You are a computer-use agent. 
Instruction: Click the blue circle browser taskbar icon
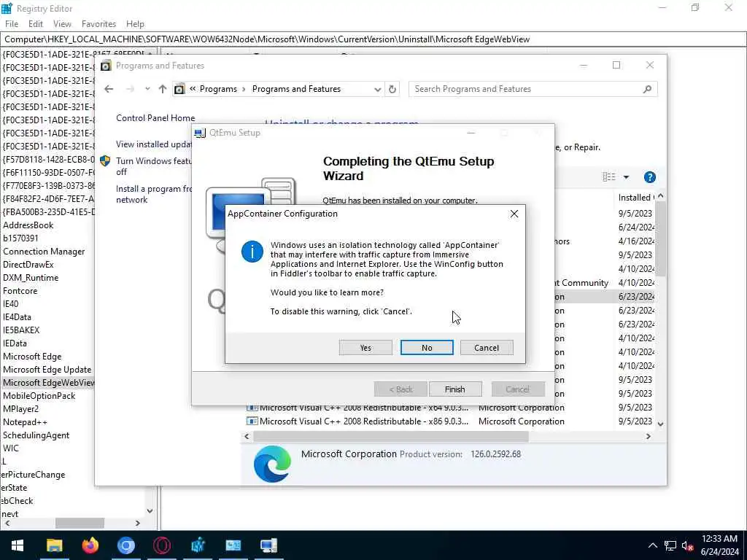[125, 545]
